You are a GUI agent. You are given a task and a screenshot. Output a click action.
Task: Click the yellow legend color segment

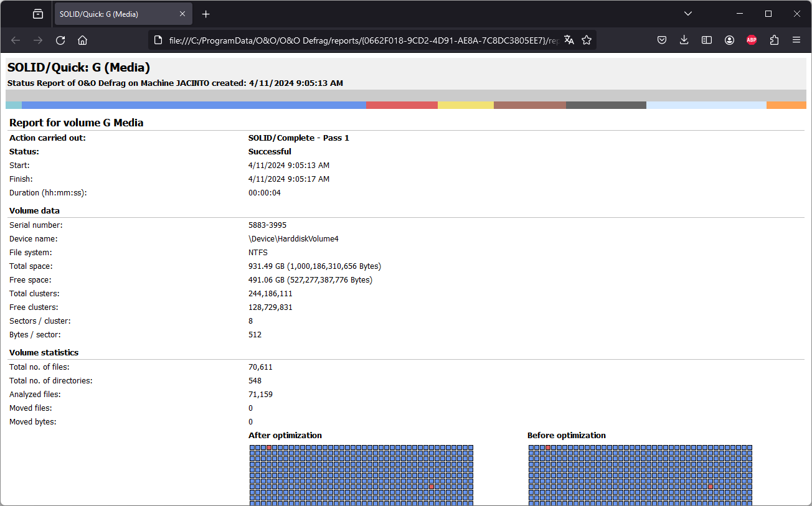pos(466,105)
